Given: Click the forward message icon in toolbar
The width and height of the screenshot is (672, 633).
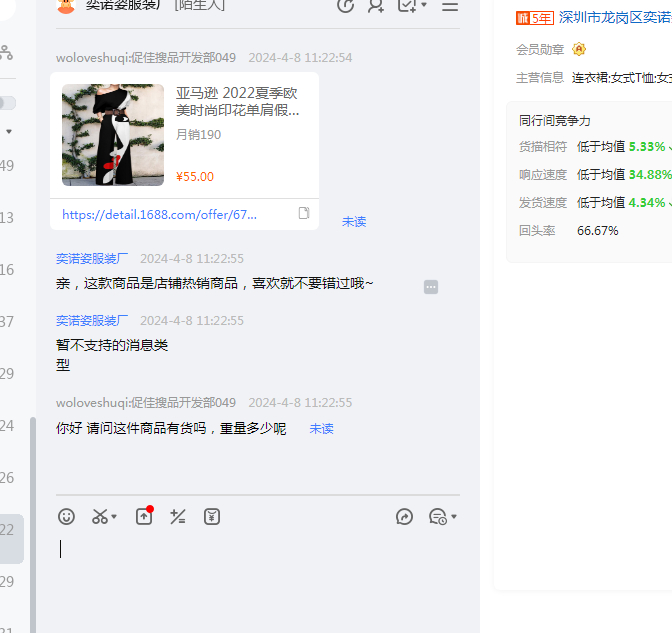Looking at the screenshot, I should [404, 516].
